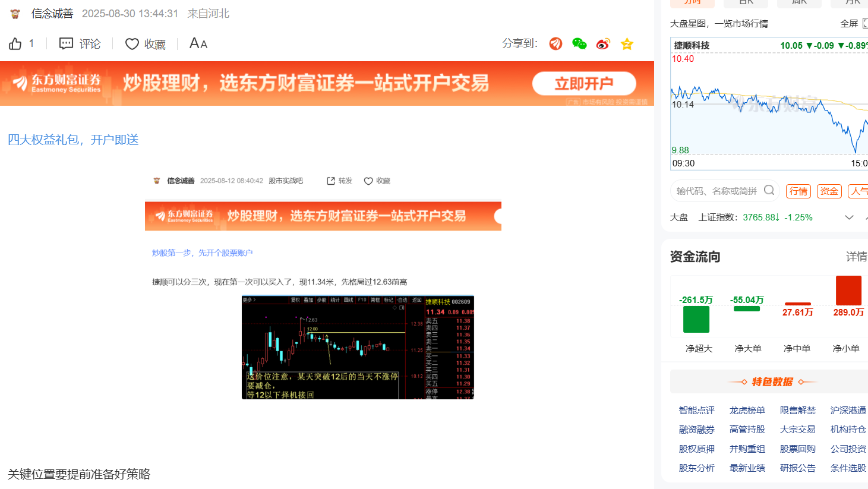Click the thumbs-up like icon
Viewport: 868px width, 489px height.
(x=15, y=43)
